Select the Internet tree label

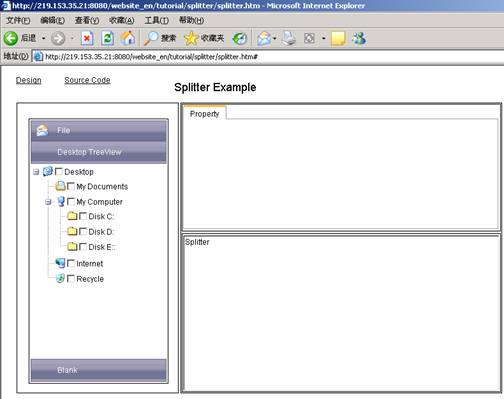tap(90, 263)
